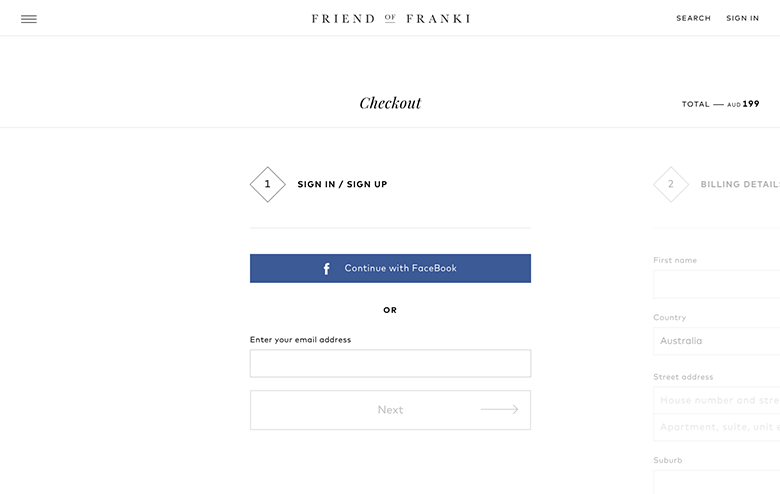Click the Suburb input field
Screen dimensions: 780x494
click(717, 482)
